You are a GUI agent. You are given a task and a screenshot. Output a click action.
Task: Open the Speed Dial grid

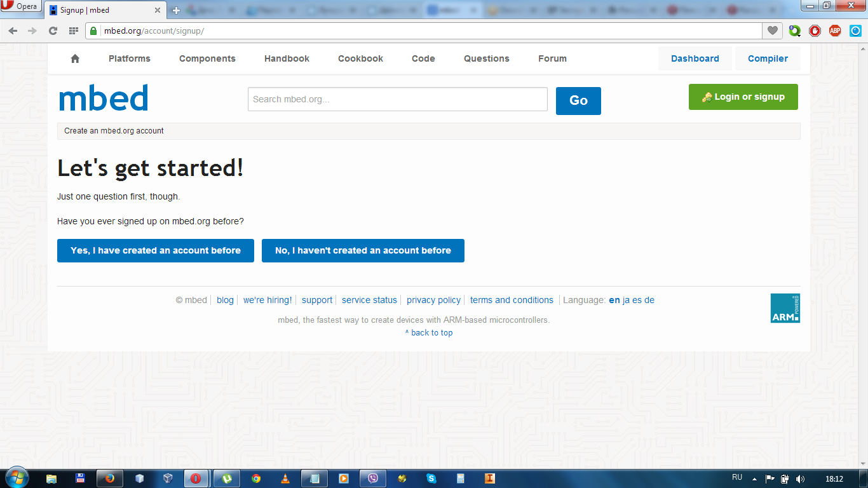pos(73,30)
